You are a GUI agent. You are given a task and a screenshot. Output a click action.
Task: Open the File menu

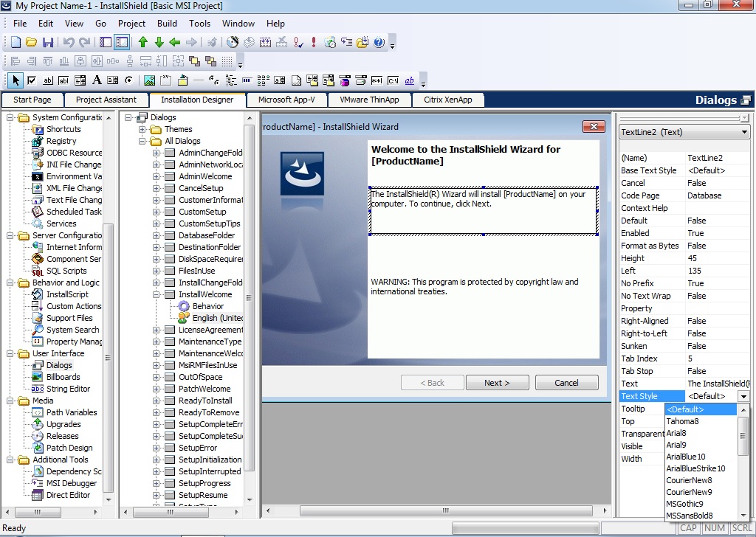[x=20, y=23]
